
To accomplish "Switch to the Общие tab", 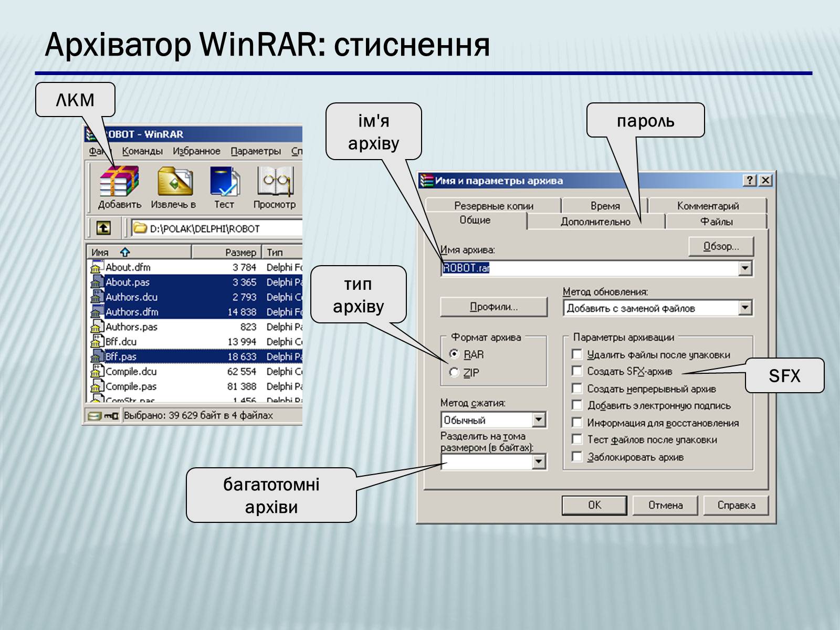I will 475,220.
